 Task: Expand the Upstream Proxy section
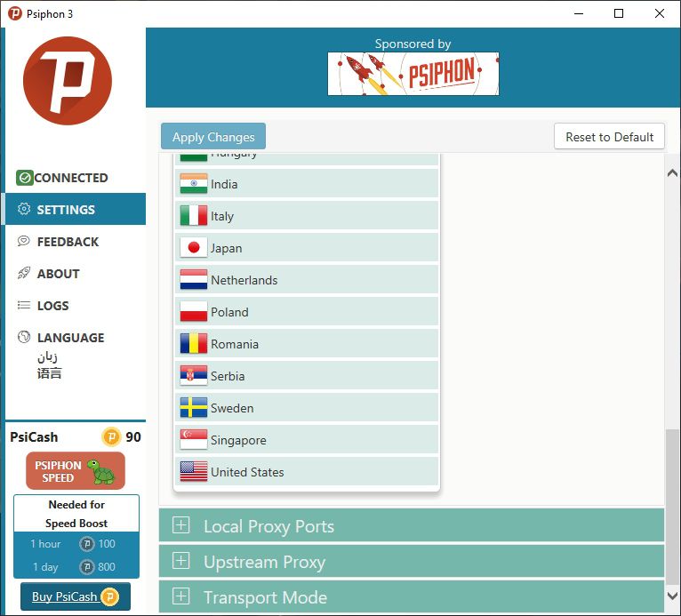[412, 561]
